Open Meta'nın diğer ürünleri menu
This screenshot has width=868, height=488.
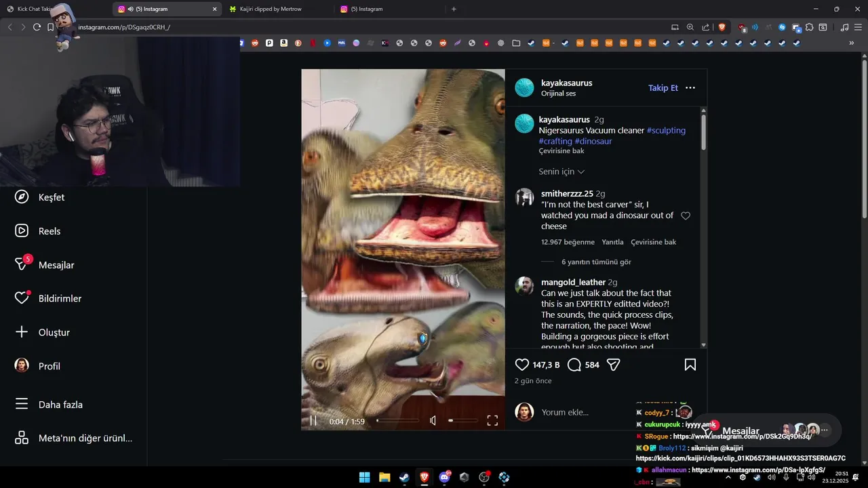click(x=74, y=438)
